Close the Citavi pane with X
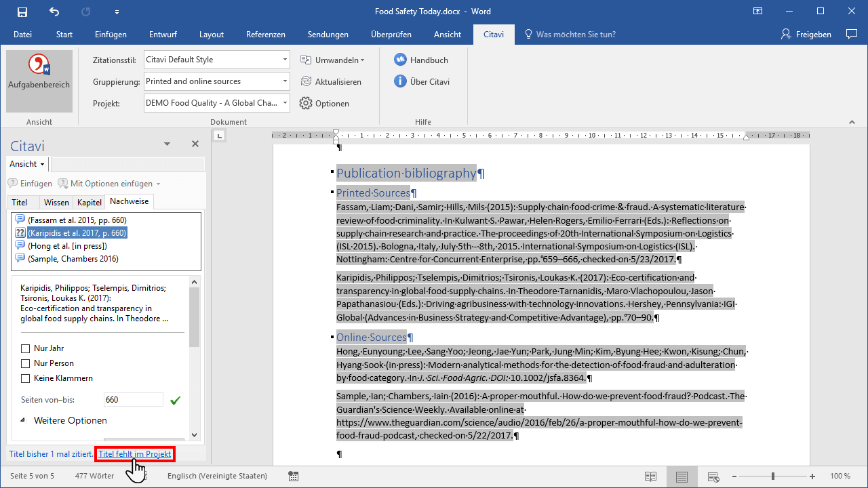This screenshot has height=488, width=868. 195,144
